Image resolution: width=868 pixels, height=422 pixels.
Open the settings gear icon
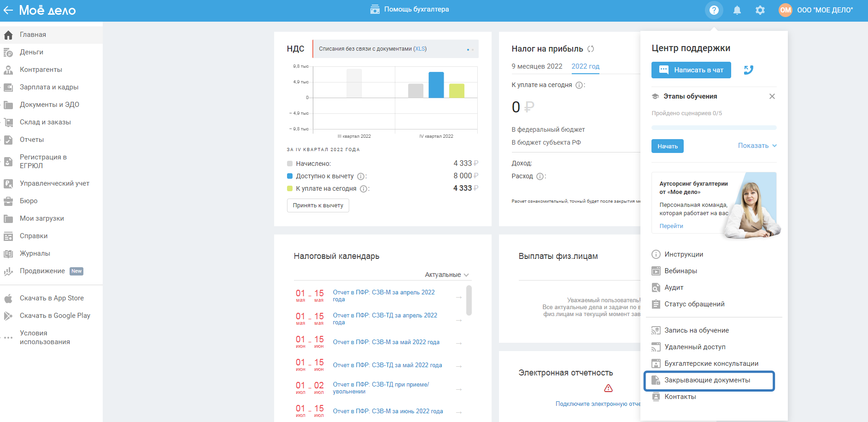coord(760,10)
